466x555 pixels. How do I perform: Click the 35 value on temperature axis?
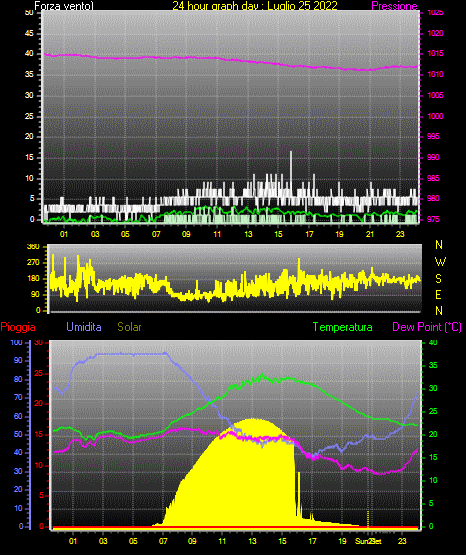tap(433, 365)
